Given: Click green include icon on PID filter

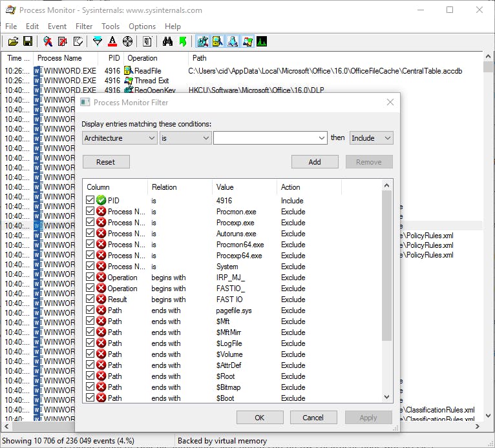Looking at the screenshot, I should tap(101, 200).
